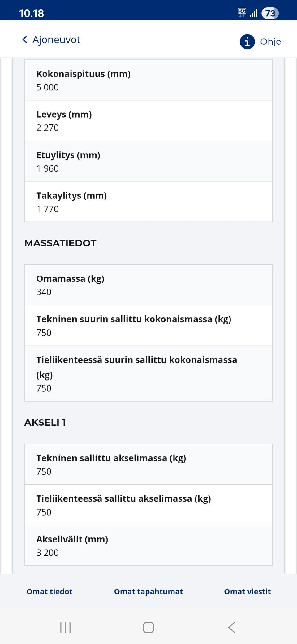
Task: Open Omat tiedot from bottom navigation
Action: (x=49, y=591)
